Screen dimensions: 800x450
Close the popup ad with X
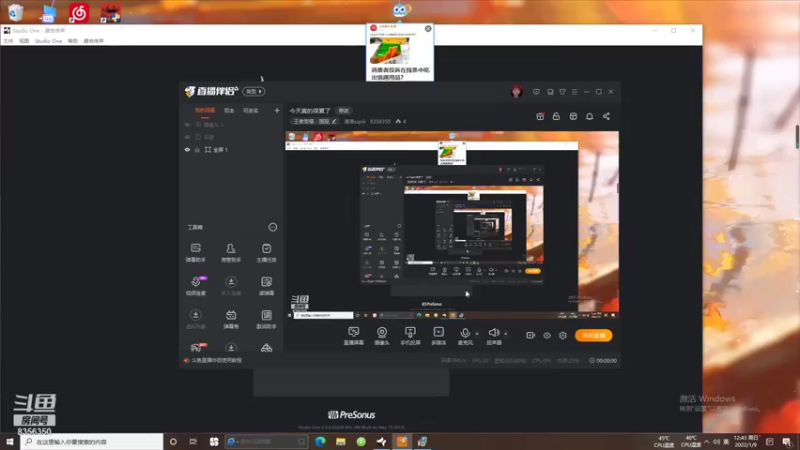428,29
